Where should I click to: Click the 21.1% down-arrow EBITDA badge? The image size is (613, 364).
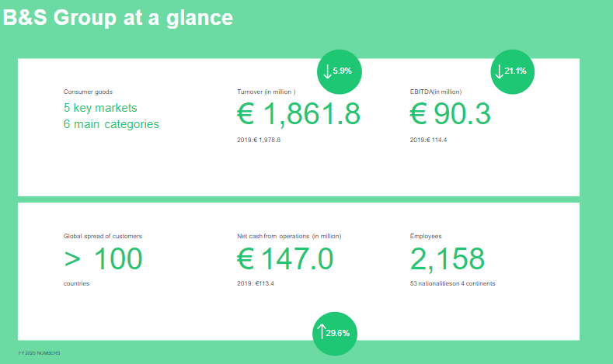click(513, 71)
